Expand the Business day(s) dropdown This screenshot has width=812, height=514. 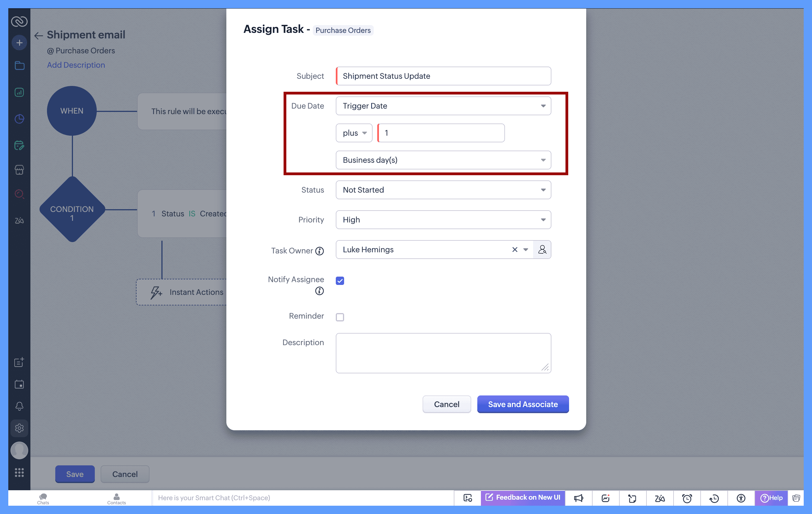443,160
